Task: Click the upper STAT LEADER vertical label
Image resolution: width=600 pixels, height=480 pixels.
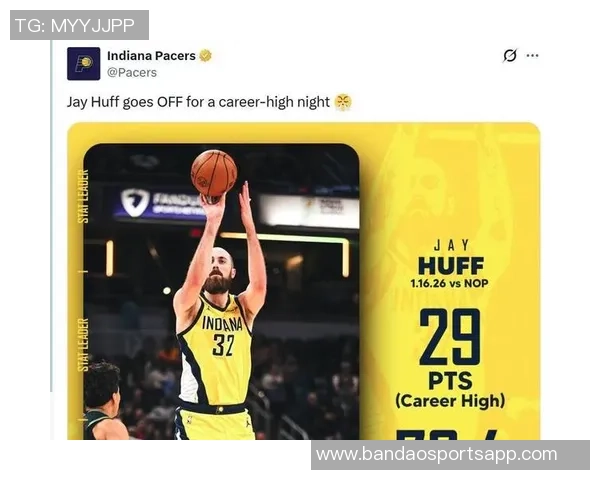Action: (x=83, y=196)
